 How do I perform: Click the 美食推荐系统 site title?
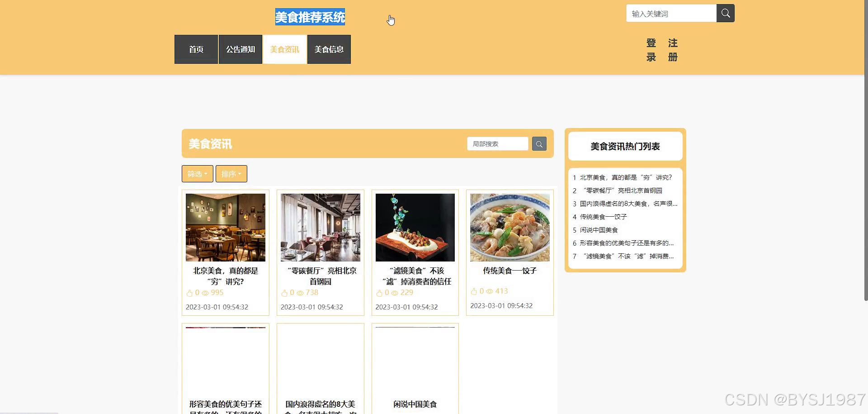click(310, 17)
